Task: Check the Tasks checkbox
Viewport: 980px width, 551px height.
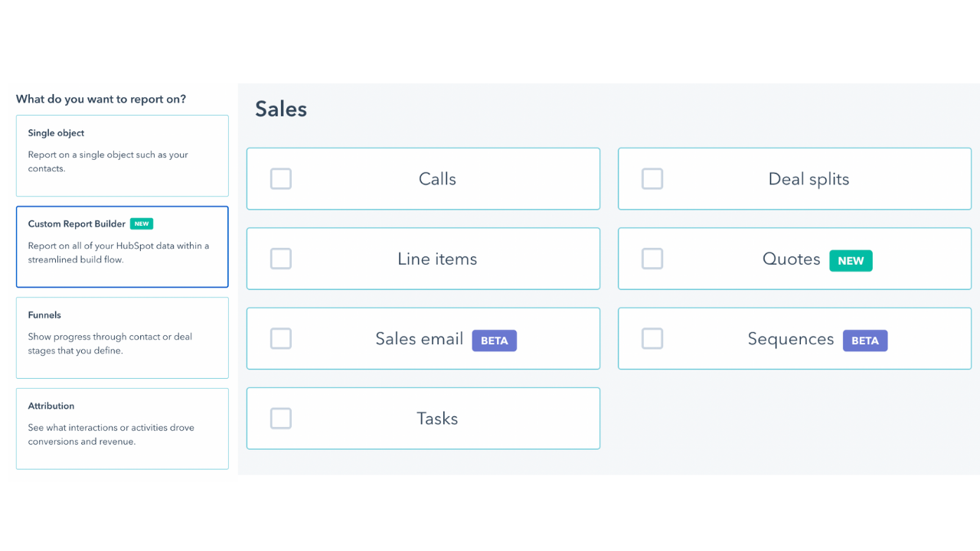Action: point(281,419)
